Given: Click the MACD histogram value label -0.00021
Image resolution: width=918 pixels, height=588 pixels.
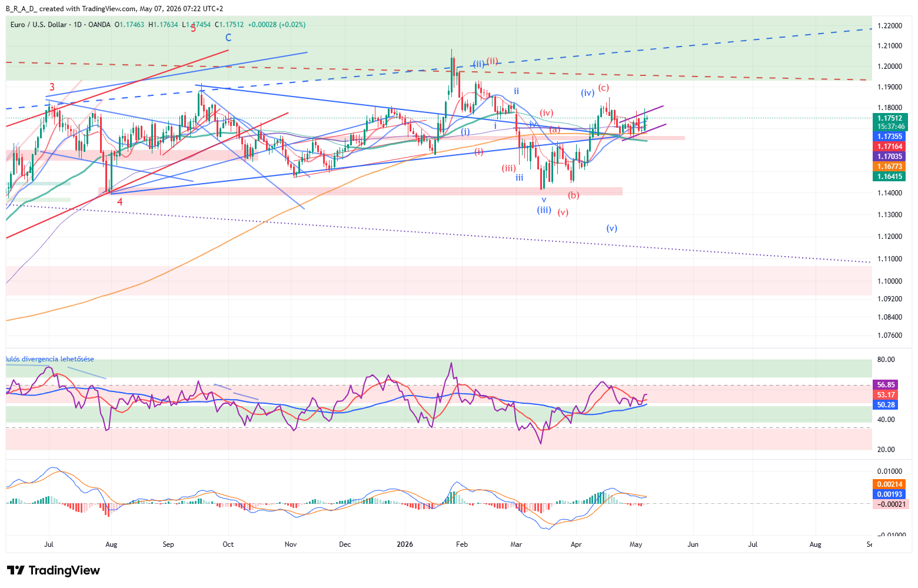Looking at the screenshot, I should 892,504.
